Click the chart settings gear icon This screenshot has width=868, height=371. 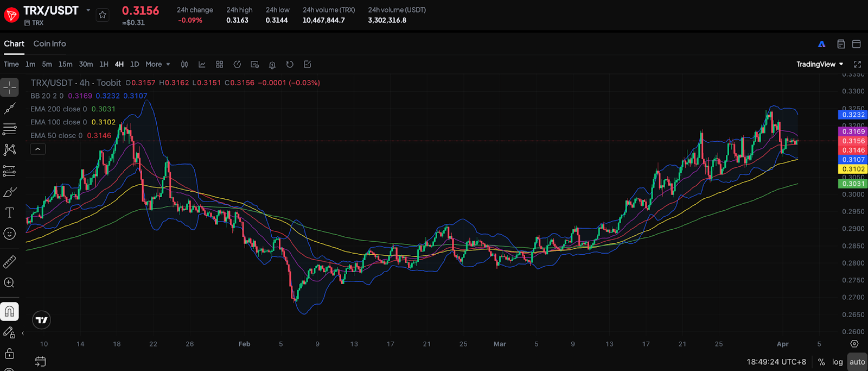pos(854,344)
